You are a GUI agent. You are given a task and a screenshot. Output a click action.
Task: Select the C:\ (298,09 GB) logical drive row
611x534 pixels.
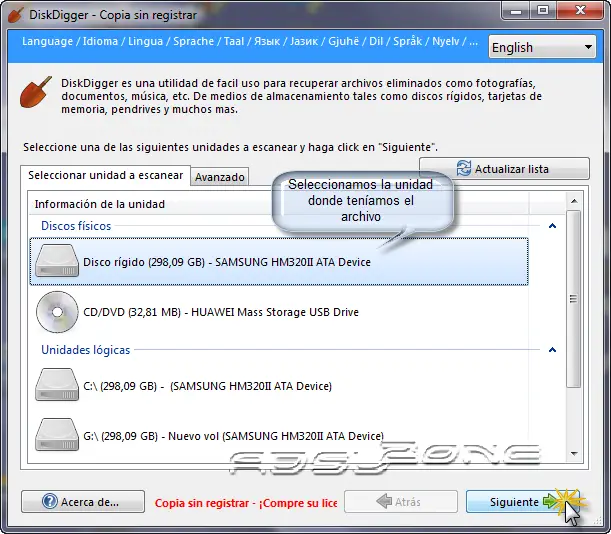[x=279, y=385]
